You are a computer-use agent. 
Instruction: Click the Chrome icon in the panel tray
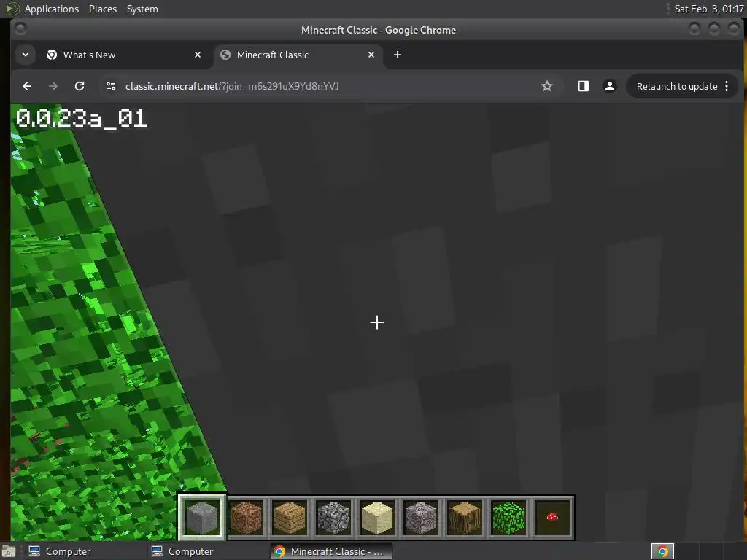tap(662, 551)
